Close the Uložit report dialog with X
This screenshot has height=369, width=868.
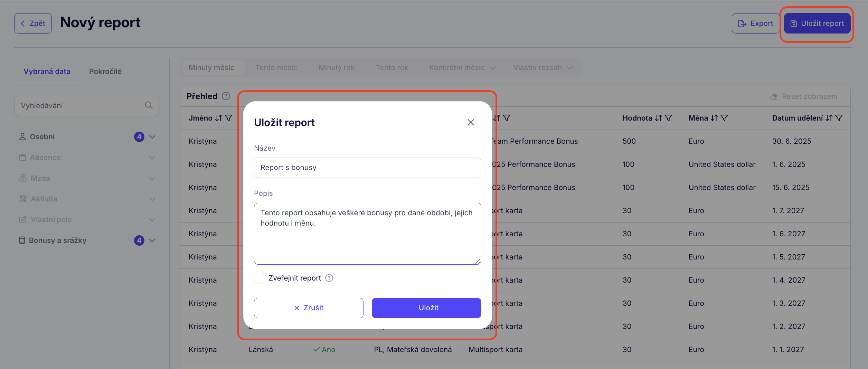pos(471,122)
